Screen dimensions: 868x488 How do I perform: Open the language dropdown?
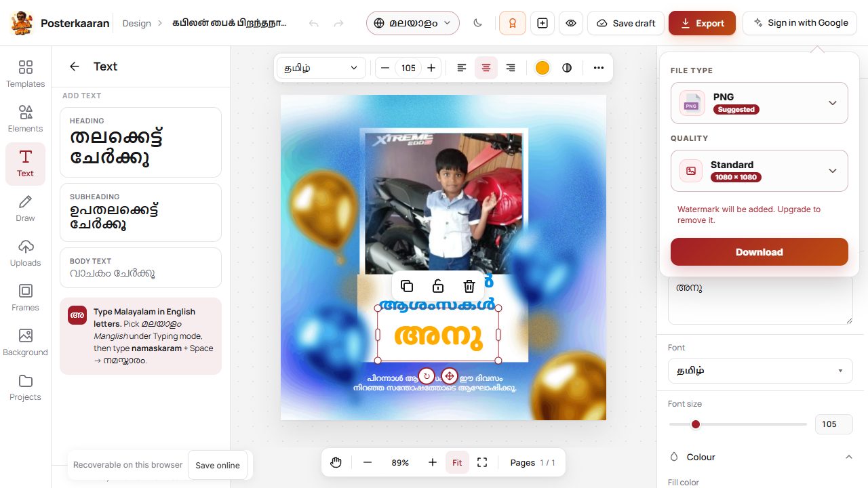pyautogui.click(x=413, y=23)
